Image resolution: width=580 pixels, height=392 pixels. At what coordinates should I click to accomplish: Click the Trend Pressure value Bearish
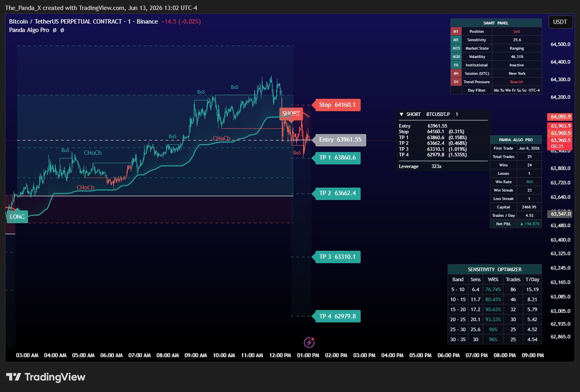(517, 82)
